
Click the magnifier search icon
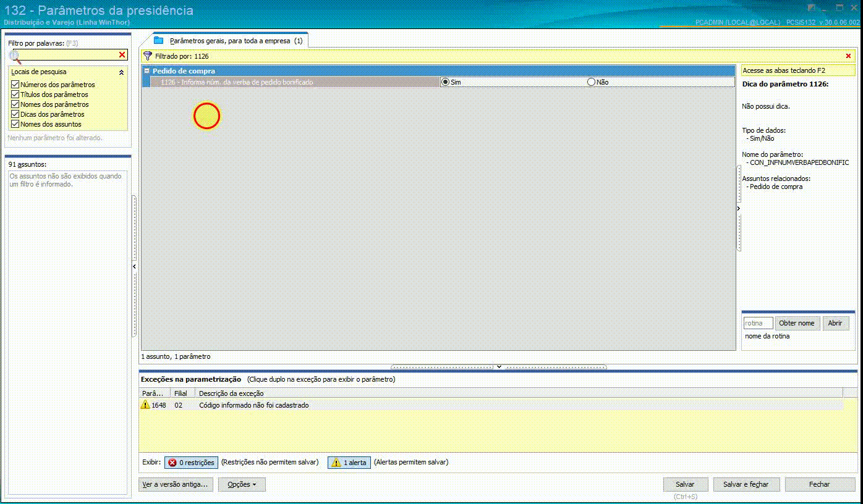coord(15,57)
